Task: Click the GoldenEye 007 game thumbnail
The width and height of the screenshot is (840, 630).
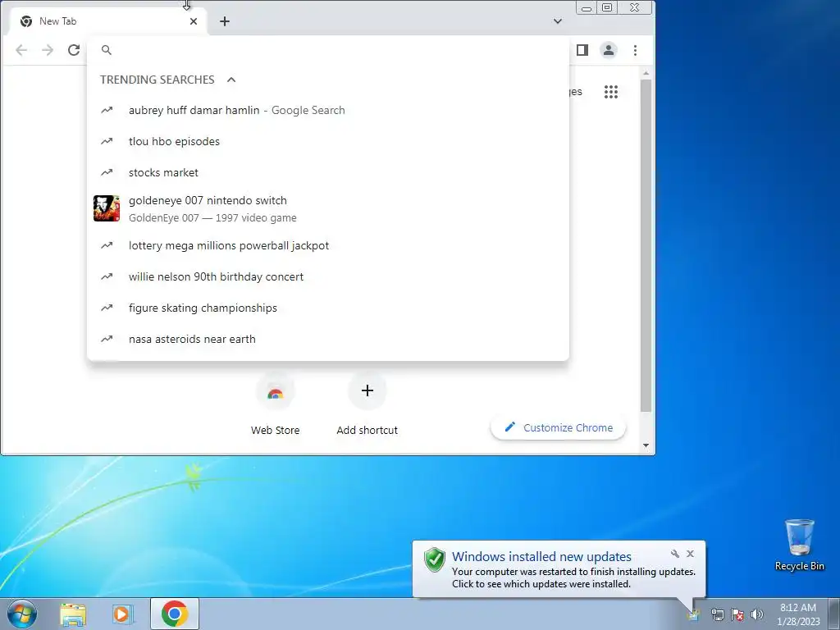Action: pos(107,208)
